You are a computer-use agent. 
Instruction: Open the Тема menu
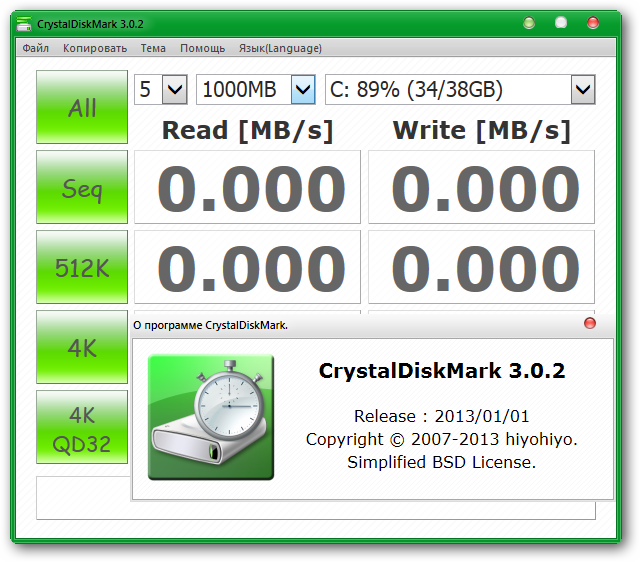(x=153, y=48)
